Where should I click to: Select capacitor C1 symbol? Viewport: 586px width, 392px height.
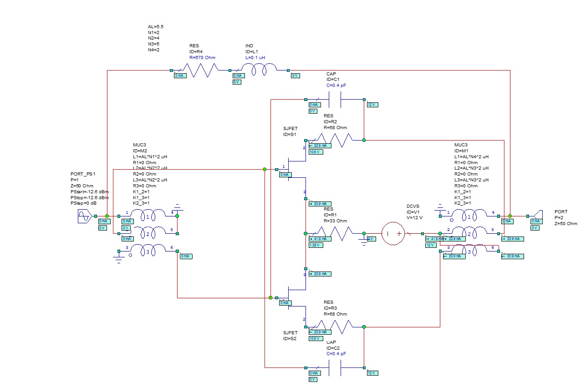(x=335, y=99)
